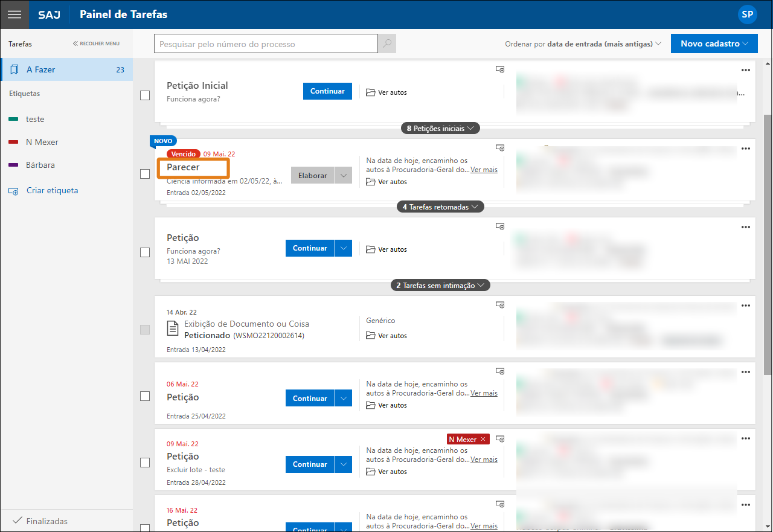Tick checkbox for 06 Mai. 22 Petição

(x=145, y=396)
